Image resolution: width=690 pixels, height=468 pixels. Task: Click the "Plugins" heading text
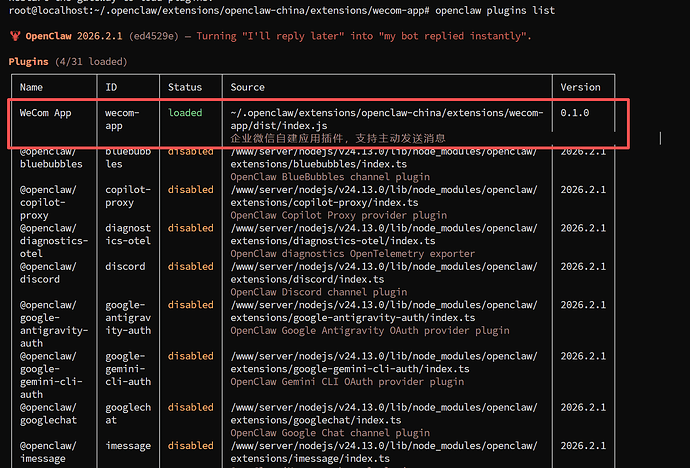(29, 62)
